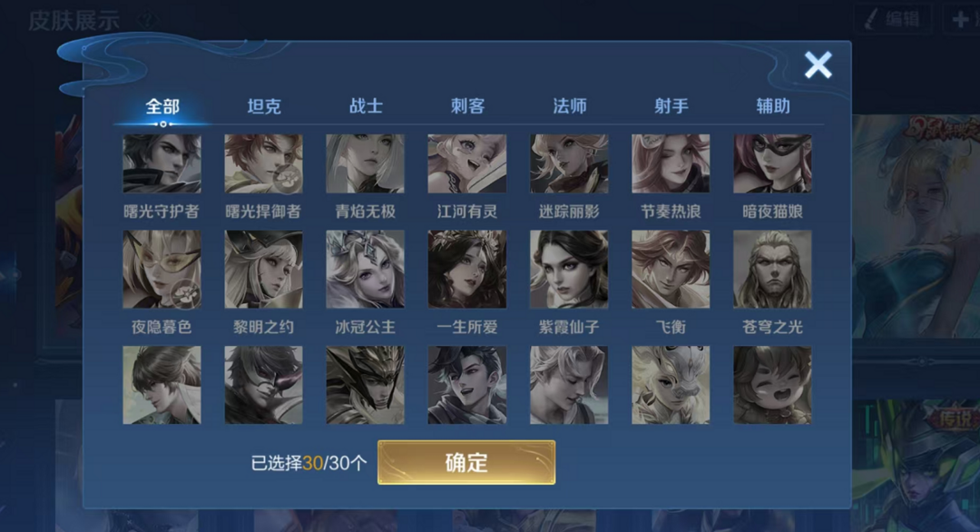Pick the 黎明之约 skin portrait
The width and height of the screenshot is (980, 532).
(264, 269)
